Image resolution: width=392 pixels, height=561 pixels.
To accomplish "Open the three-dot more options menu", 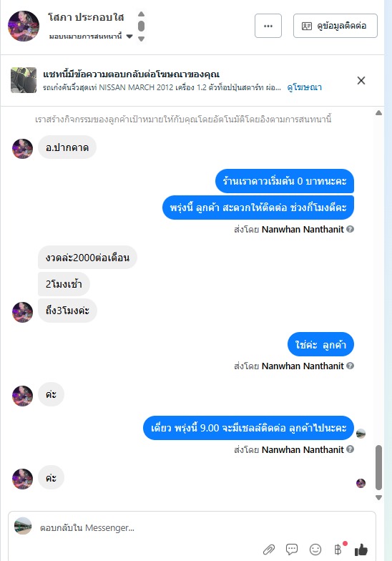I will coord(268,26).
